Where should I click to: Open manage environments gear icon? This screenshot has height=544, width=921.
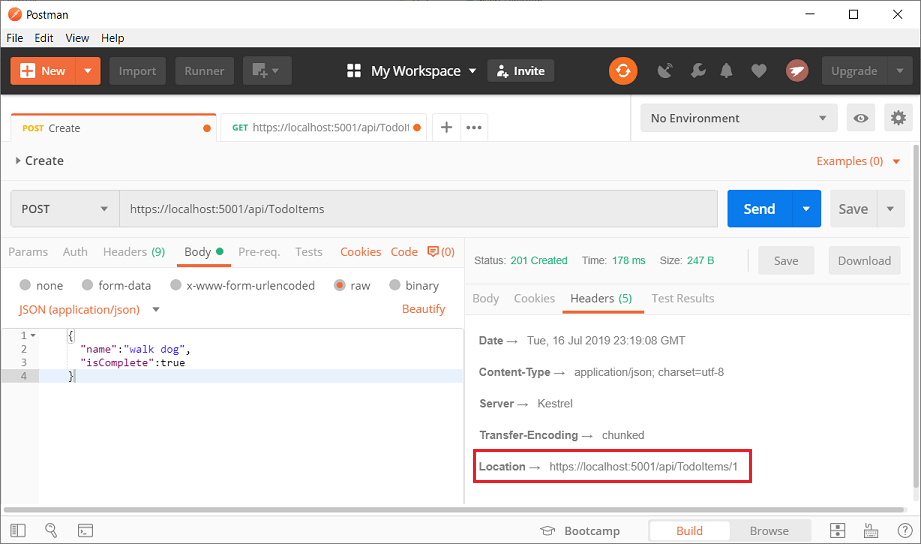[898, 118]
